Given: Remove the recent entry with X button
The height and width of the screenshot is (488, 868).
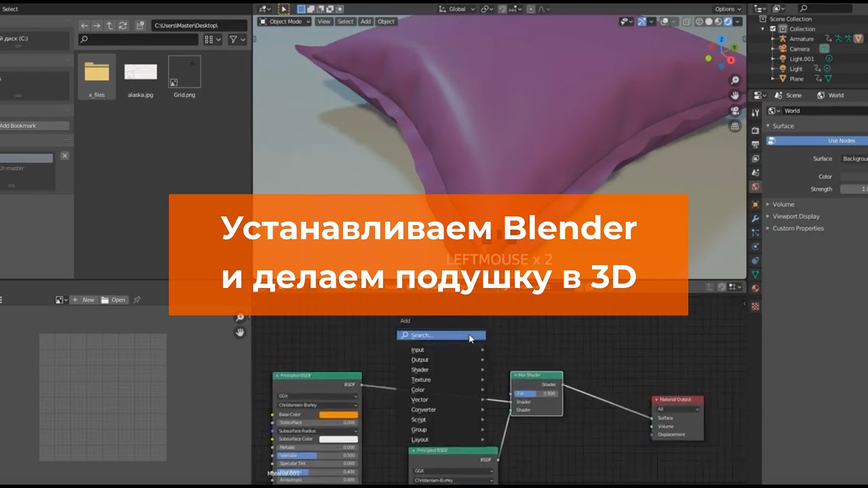Looking at the screenshot, I should (64, 156).
